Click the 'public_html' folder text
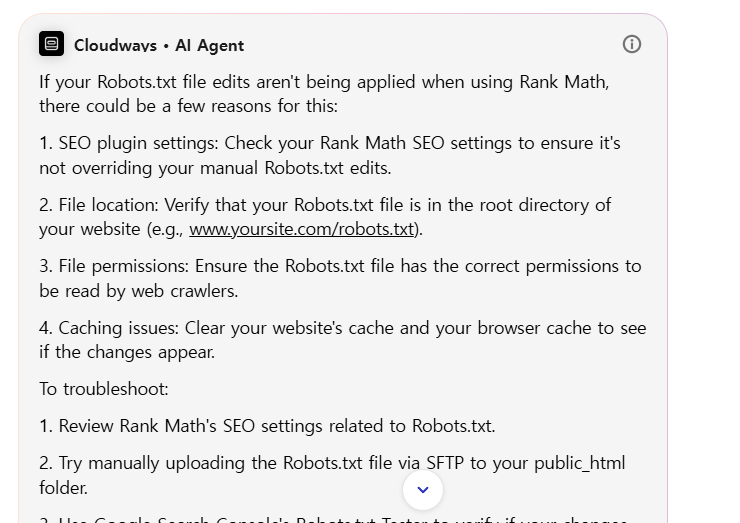The height and width of the screenshot is (523, 740). point(599,463)
